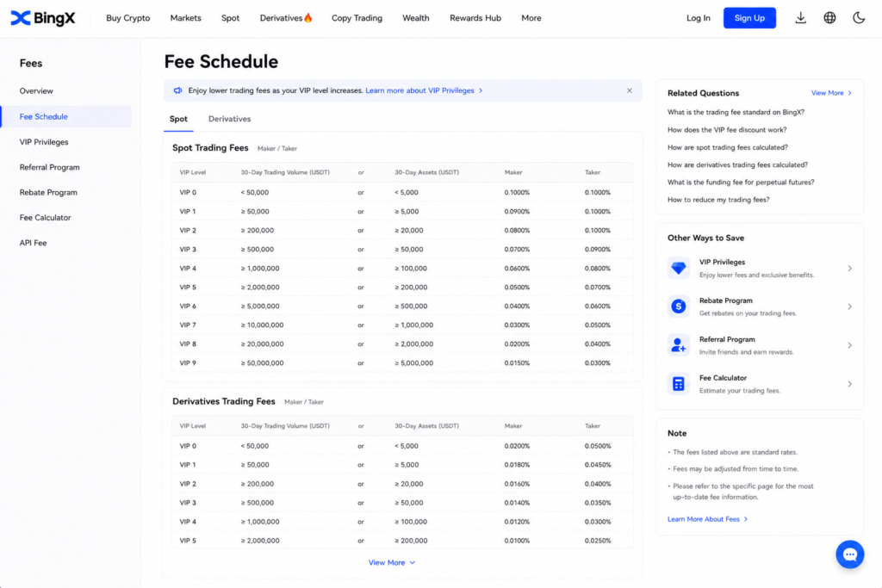
Task: Click the BingX logo
Action: click(43, 18)
